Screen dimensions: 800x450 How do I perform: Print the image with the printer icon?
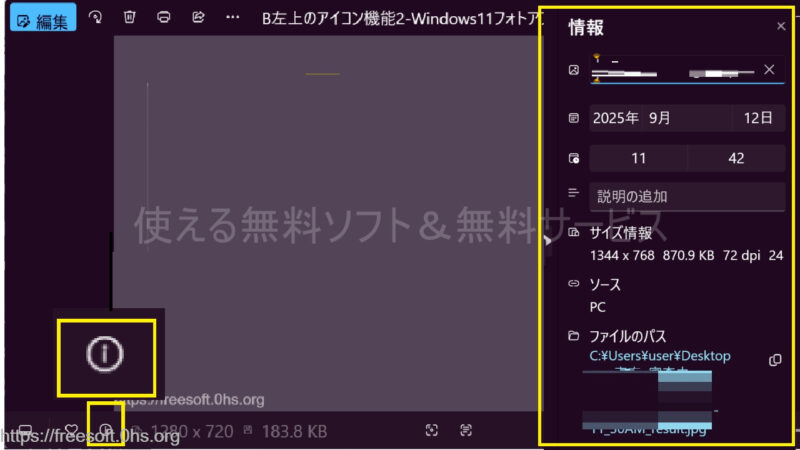pos(164,17)
